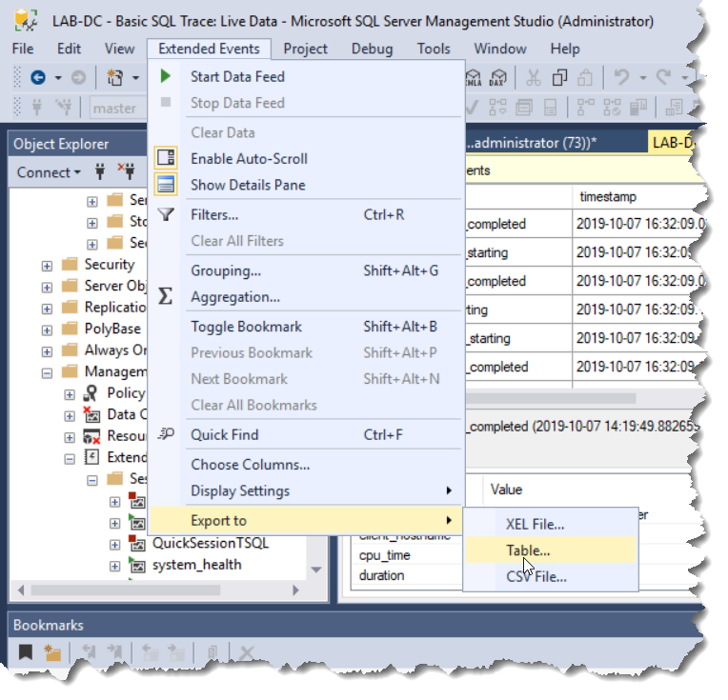The width and height of the screenshot is (728, 700).
Task: Collapse the Management folder node
Action: tap(47, 372)
